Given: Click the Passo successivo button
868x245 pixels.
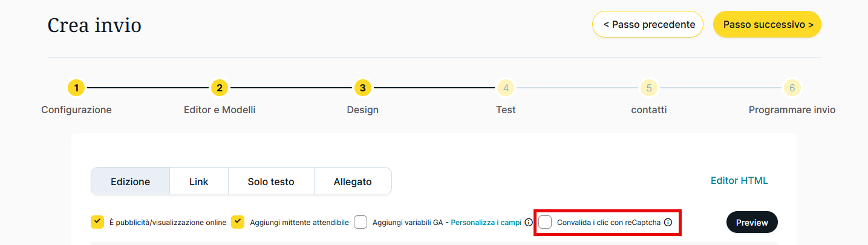Looking at the screenshot, I should click(x=767, y=25).
